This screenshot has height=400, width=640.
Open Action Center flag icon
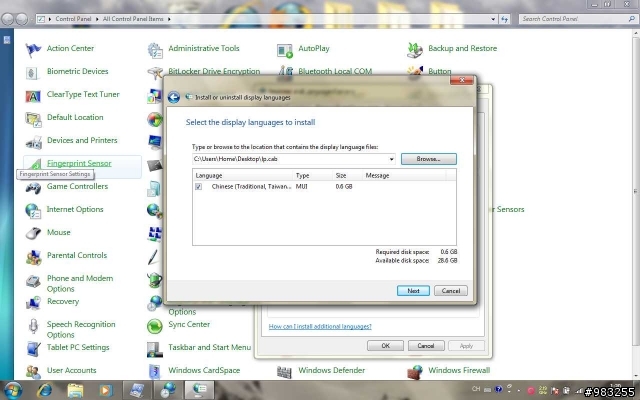pos(33,50)
